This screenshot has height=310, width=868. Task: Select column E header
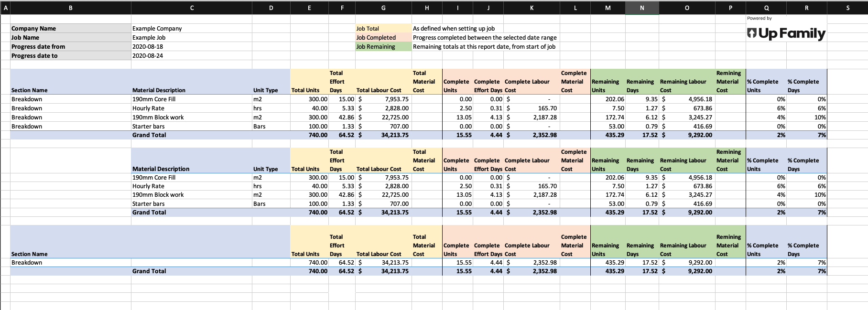click(309, 8)
